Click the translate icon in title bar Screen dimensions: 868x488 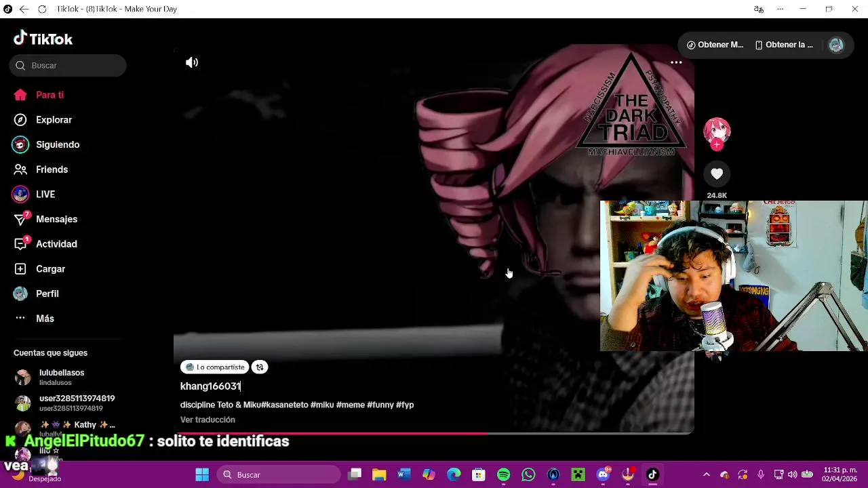click(759, 9)
